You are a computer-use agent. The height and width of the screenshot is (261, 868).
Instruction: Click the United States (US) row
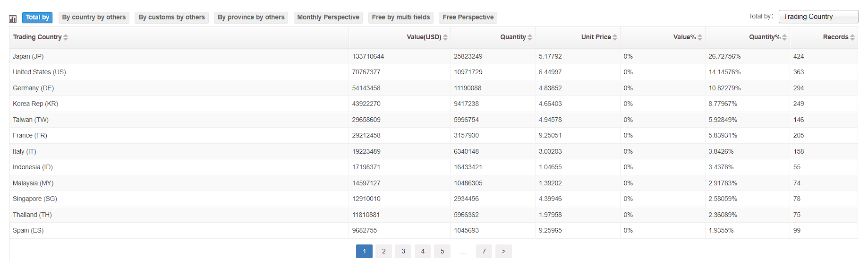click(x=434, y=72)
